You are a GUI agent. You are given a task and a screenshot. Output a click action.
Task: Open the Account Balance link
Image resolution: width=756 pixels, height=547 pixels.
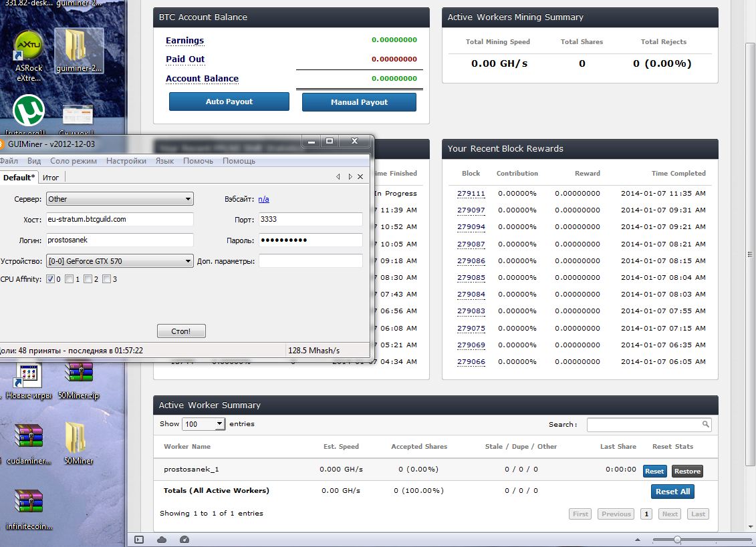(x=202, y=79)
